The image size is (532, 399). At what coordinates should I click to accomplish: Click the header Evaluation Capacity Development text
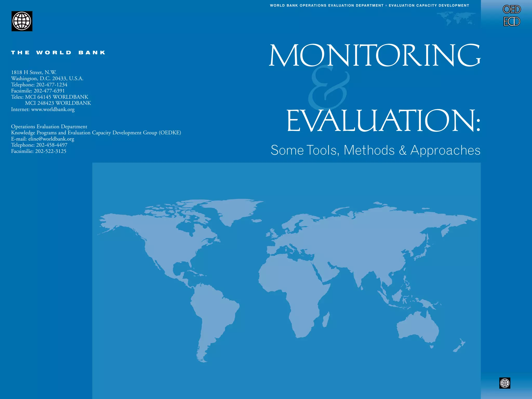coord(429,5)
